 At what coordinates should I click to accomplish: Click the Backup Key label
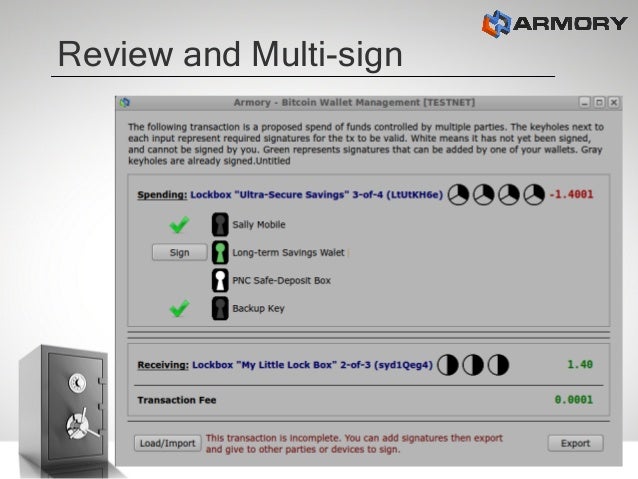tap(258, 308)
